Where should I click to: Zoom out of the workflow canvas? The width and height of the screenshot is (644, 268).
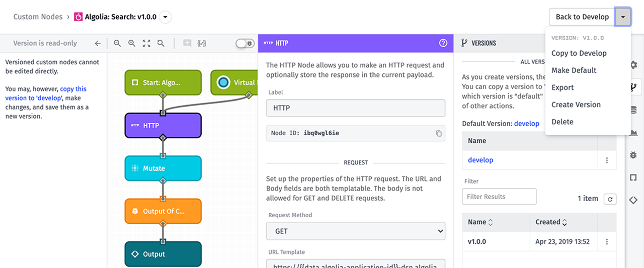pyautogui.click(x=117, y=43)
